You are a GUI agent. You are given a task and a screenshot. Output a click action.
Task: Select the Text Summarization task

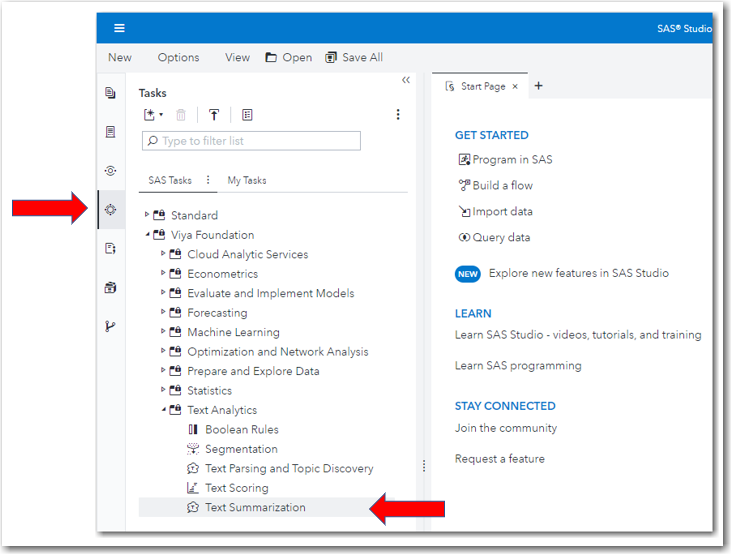(255, 508)
